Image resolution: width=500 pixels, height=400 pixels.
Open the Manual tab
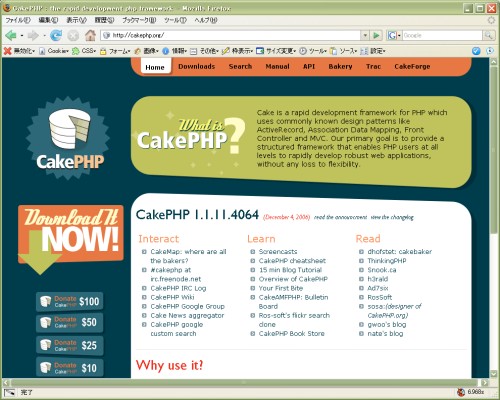pos(277,66)
